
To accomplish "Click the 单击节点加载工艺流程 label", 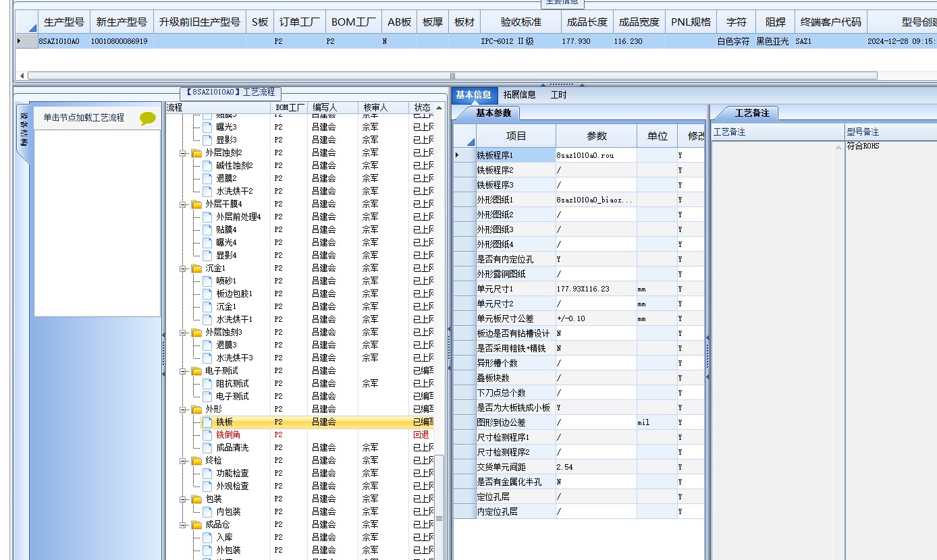I will [x=84, y=117].
